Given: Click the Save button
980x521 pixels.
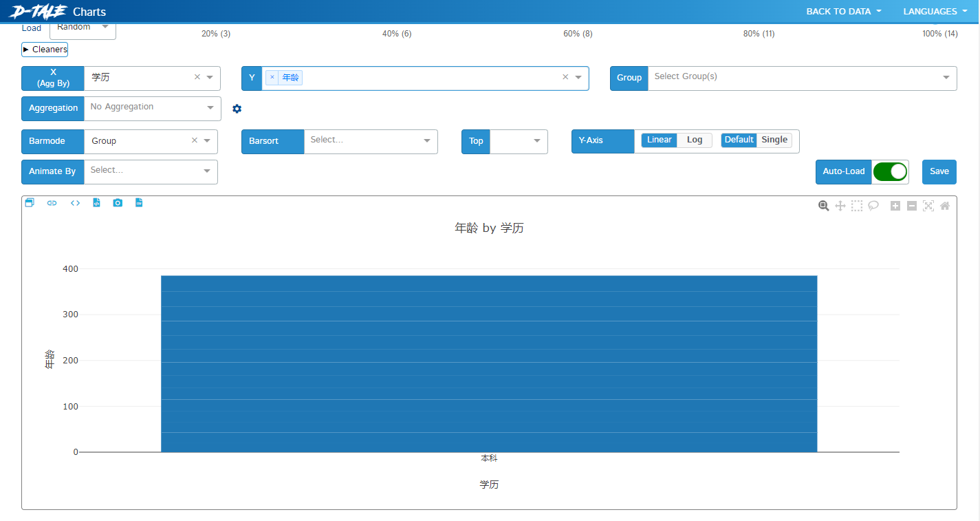Looking at the screenshot, I should tap(939, 172).
